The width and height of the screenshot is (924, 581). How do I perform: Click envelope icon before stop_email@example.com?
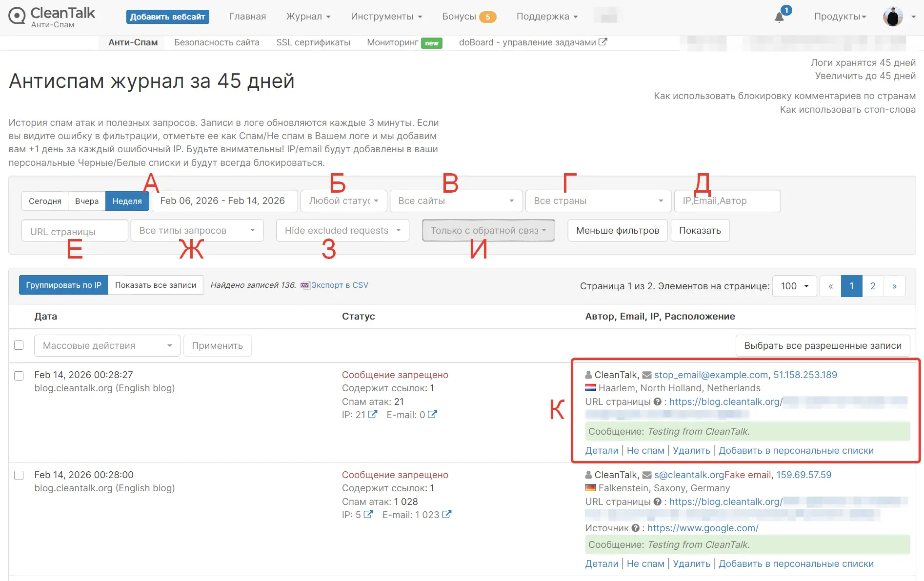click(x=646, y=375)
